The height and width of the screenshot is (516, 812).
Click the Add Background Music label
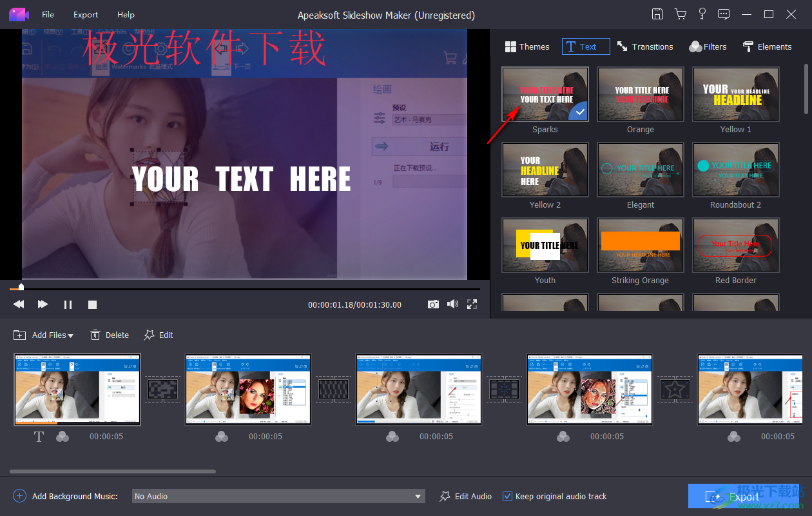(x=75, y=496)
